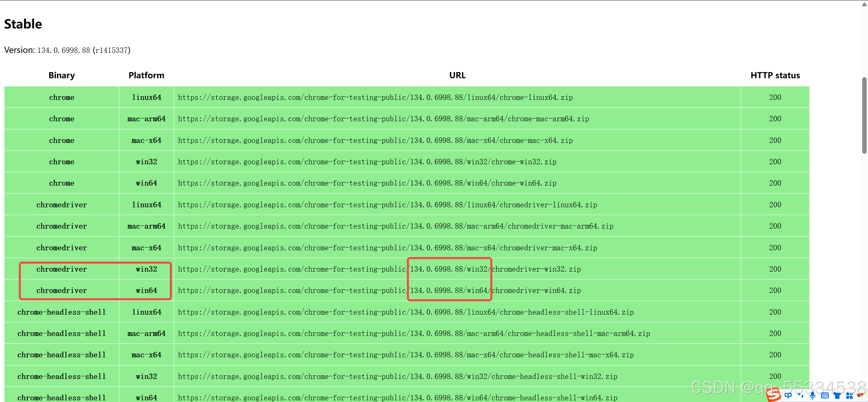Click the mac-arm64 platform cell in the chrome row
This screenshot has width=868, height=402.
tap(146, 119)
